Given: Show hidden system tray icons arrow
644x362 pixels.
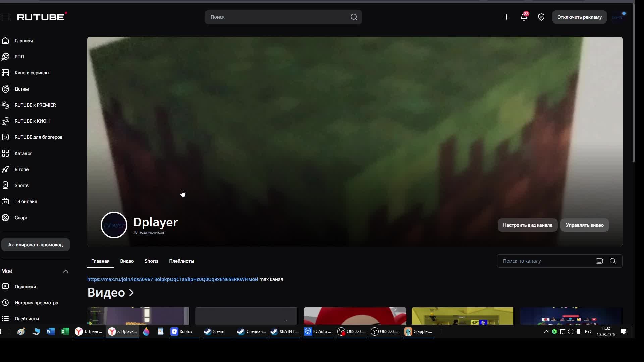Looking at the screenshot, I should click(546, 331).
